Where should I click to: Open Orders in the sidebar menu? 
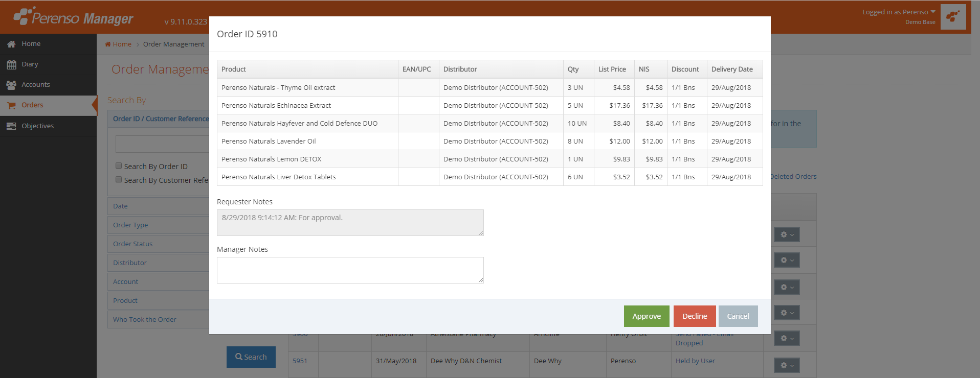coord(48,105)
